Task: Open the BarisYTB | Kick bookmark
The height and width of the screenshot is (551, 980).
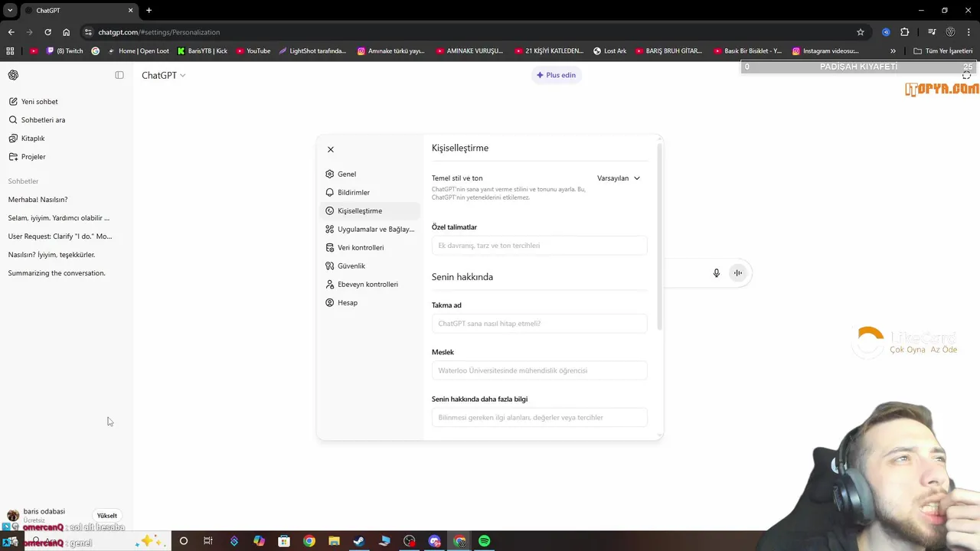Action: click(202, 51)
